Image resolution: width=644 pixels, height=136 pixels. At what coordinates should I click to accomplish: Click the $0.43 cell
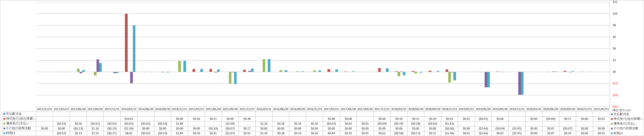click(449, 119)
